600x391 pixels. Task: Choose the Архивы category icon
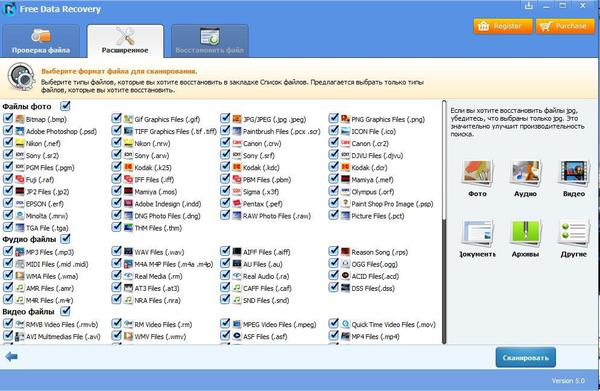[525, 233]
